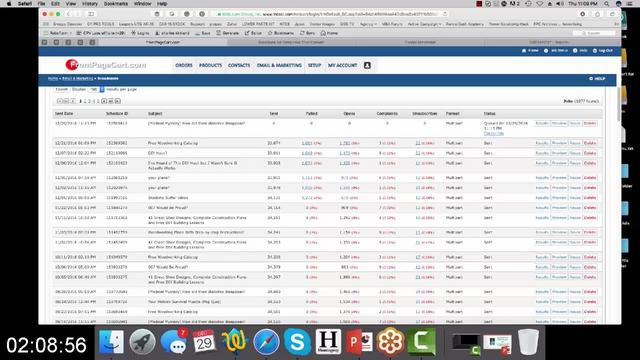Click the Sent Date column header
This screenshot has width=640, height=360.
pyautogui.click(x=64, y=114)
